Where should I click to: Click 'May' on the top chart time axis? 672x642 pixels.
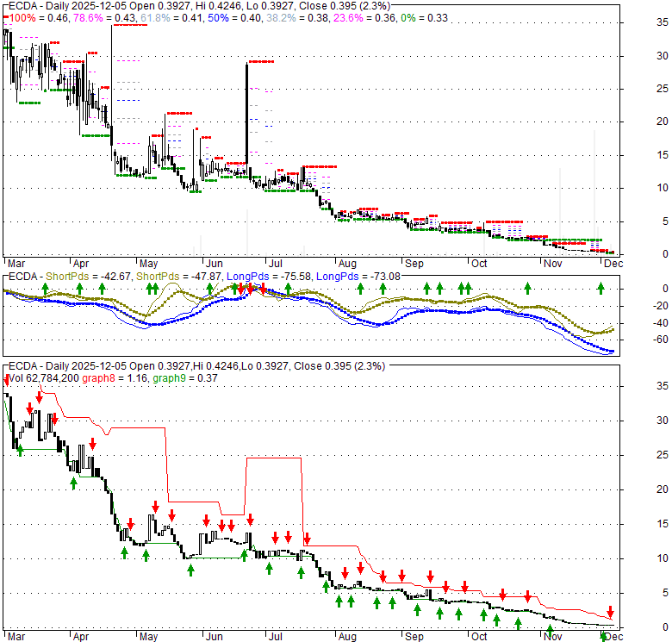coord(149,264)
